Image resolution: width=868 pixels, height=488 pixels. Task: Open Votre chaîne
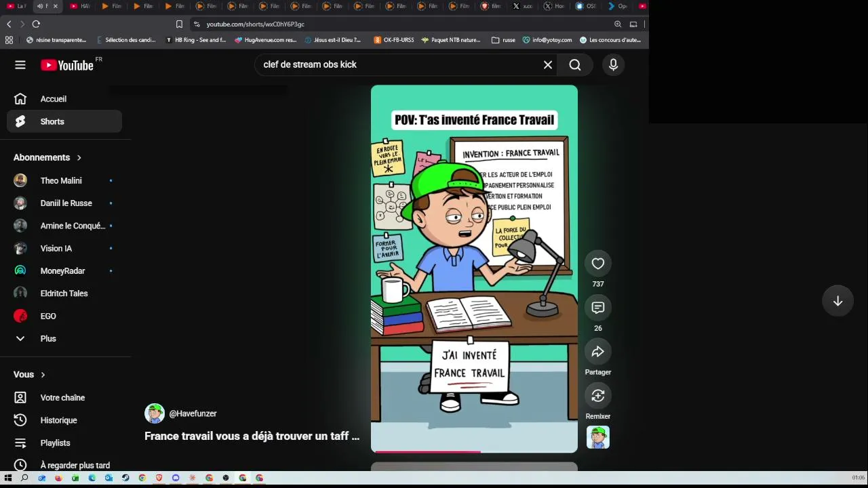pyautogui.click(x=64, y=398)
